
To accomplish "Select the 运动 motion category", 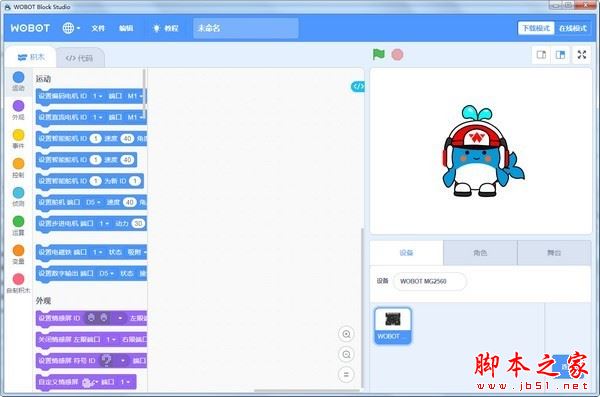I will (x=18, y=82).
